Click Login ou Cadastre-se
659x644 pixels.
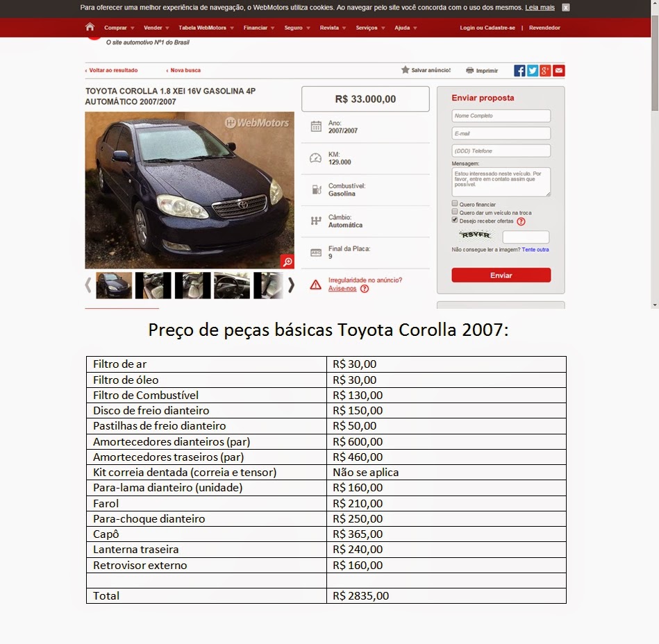tap(487, 28)
